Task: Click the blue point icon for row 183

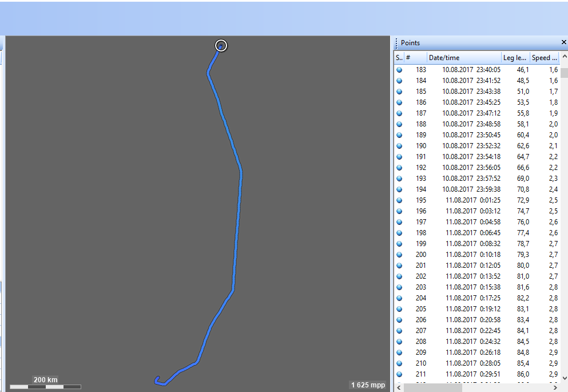Action: [399, 70]
